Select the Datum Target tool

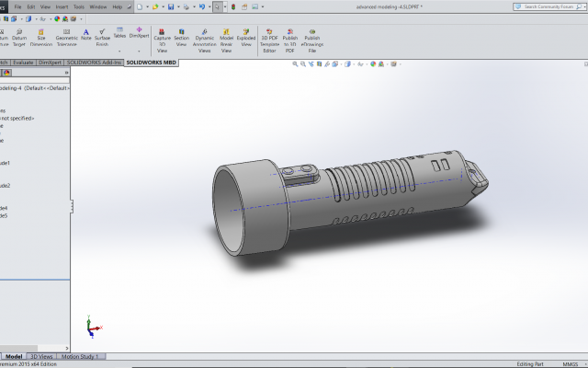point(19,38)
